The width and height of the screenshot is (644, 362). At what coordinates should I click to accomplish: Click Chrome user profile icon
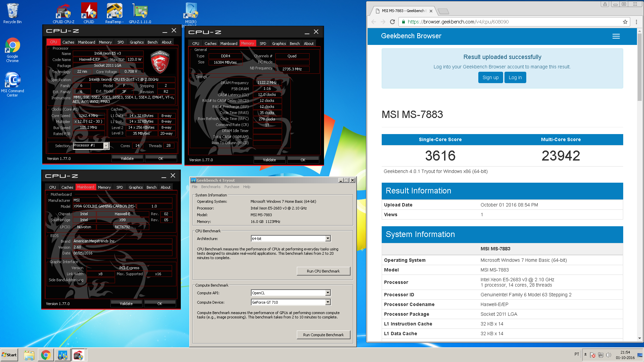(605, 4)
